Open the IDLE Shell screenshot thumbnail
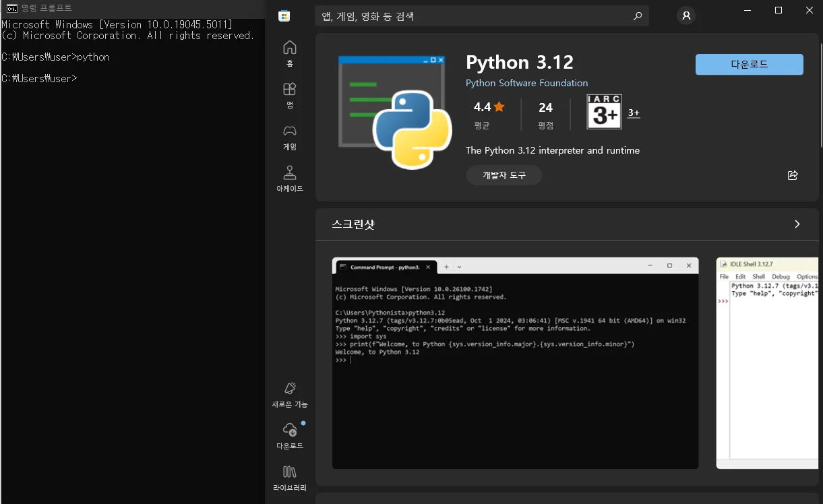The height and width of the screenshot is (504, 823). pyautogui.click(x=767, y=363)
